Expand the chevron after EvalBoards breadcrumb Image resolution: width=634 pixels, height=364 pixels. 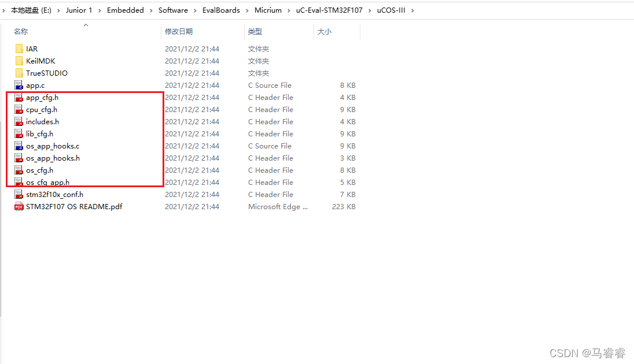point(247,10)
